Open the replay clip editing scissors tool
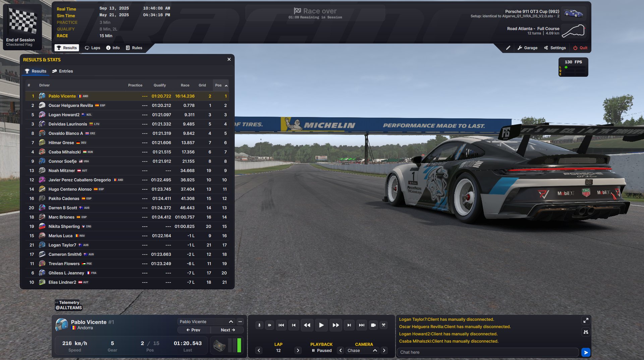This screenshot has width=644, height=360. point(384,325)
